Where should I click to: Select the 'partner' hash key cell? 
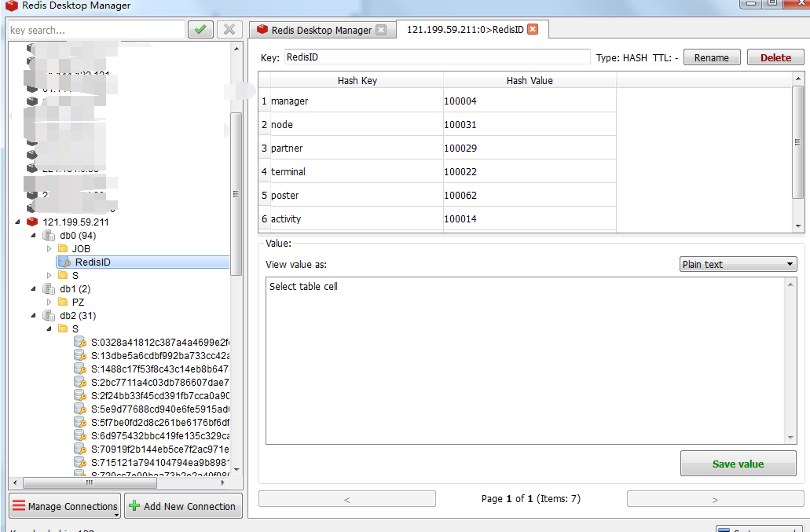click(x=357, y=149)
